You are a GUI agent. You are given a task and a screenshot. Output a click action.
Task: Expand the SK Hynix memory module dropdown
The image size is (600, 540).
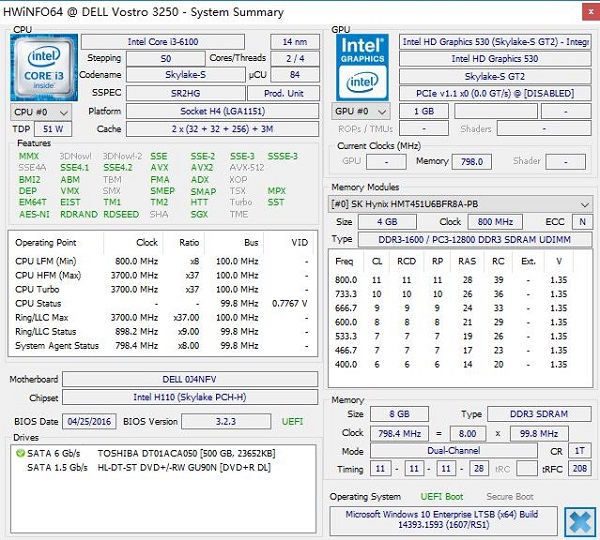click(x=461, y=204)
